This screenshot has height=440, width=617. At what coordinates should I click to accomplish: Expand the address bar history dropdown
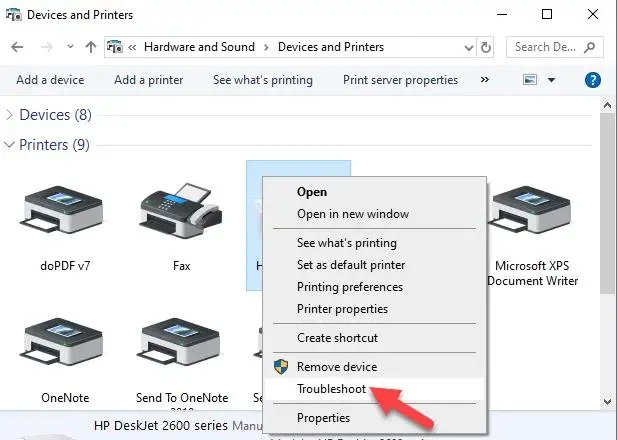pyautogui.click(x=469, y=48)
